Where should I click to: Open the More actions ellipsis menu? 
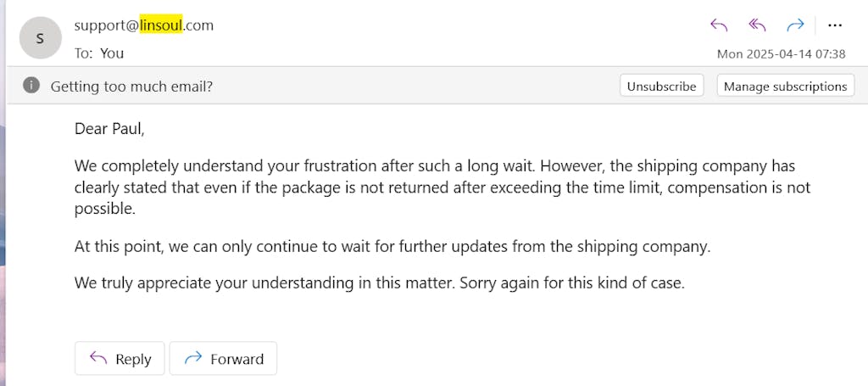coord(835,25)
